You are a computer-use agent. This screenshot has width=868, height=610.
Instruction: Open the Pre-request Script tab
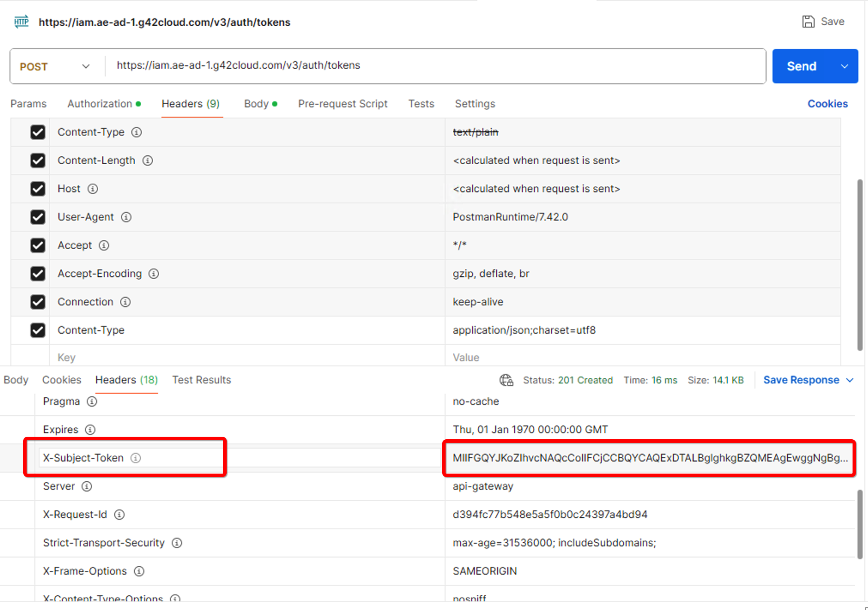coord(343,104)
